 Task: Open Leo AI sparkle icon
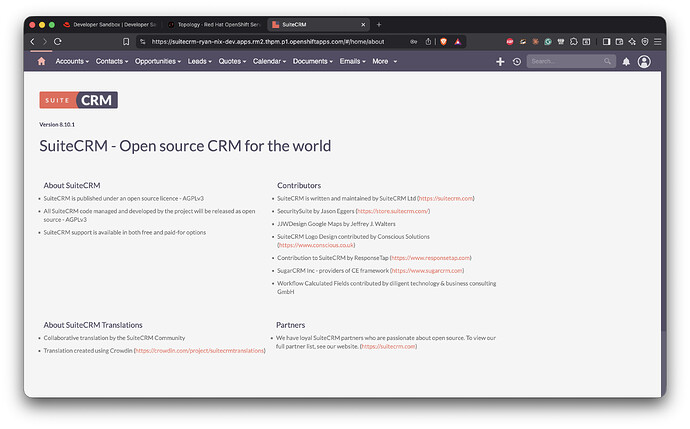(632, 41)
